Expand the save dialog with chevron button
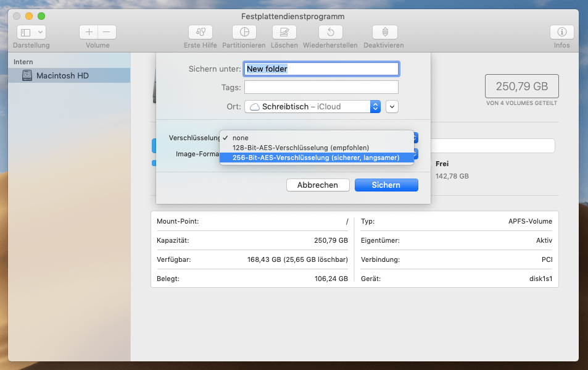This screenshot has height=370, width=588. coord(392,106)
